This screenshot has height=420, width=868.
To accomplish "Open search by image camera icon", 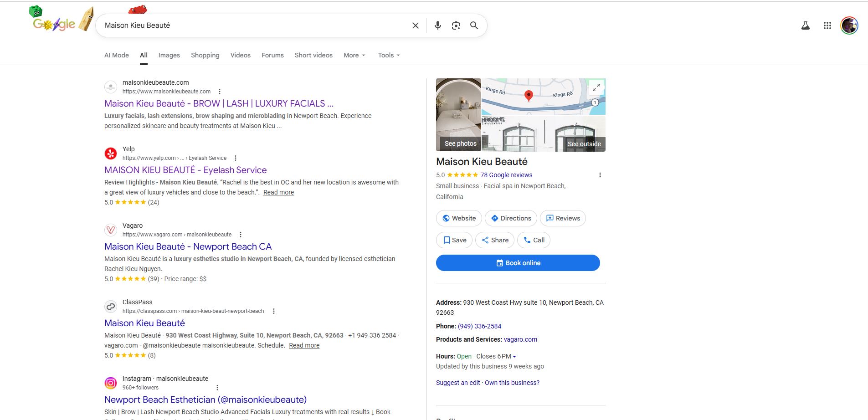I will point(456,26).
